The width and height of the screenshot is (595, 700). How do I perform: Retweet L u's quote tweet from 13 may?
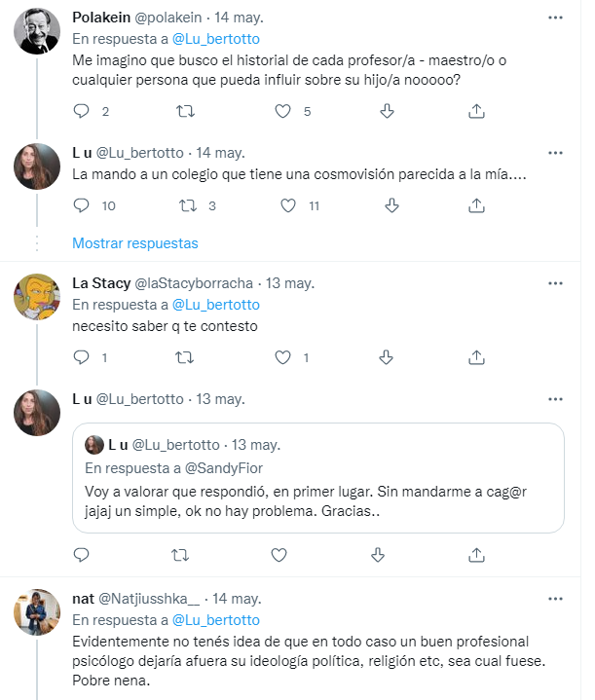point(181,555)
